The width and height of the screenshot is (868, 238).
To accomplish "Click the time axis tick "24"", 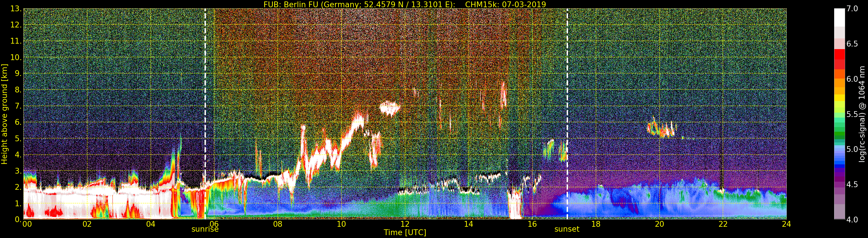I will [x=786, y=224].
